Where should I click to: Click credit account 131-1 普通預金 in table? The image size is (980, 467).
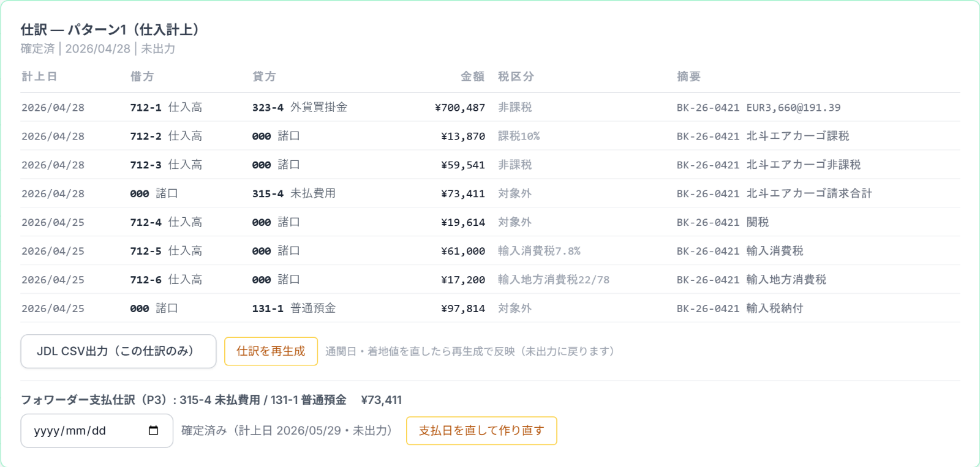294,309
